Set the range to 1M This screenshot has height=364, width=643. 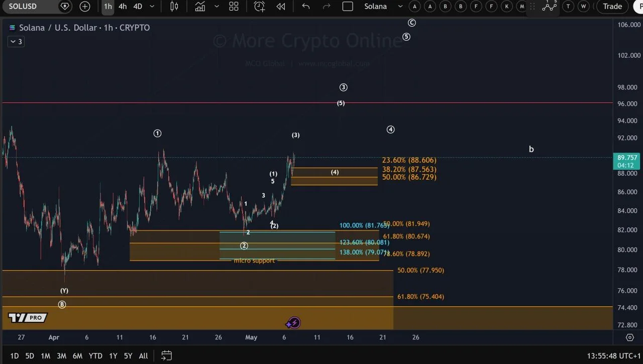coord(45,356)
